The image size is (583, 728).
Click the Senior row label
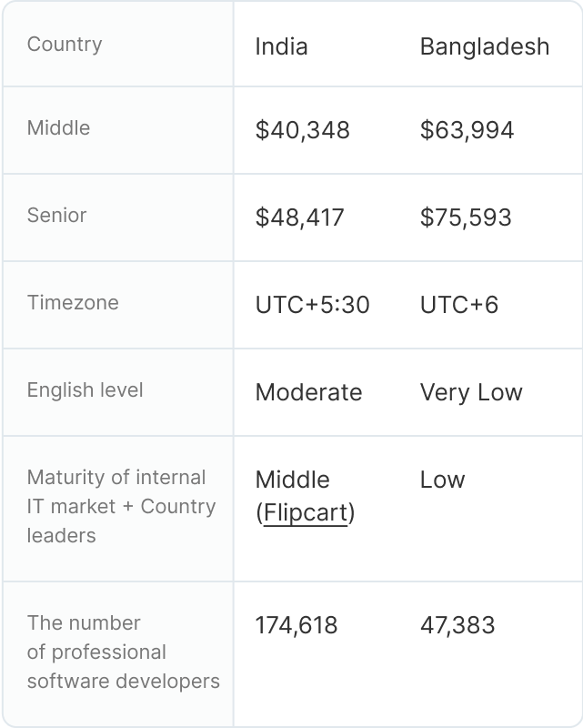pos(56,216)
